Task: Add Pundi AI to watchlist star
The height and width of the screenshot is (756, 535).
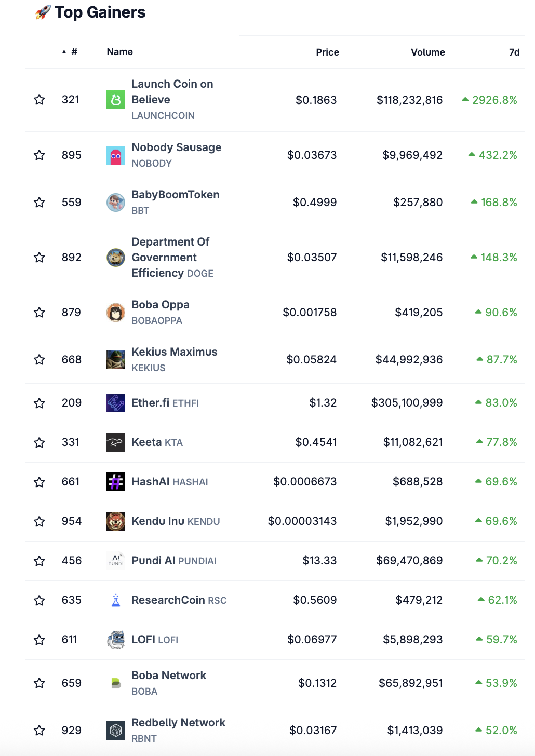Action: pos(39,561)
